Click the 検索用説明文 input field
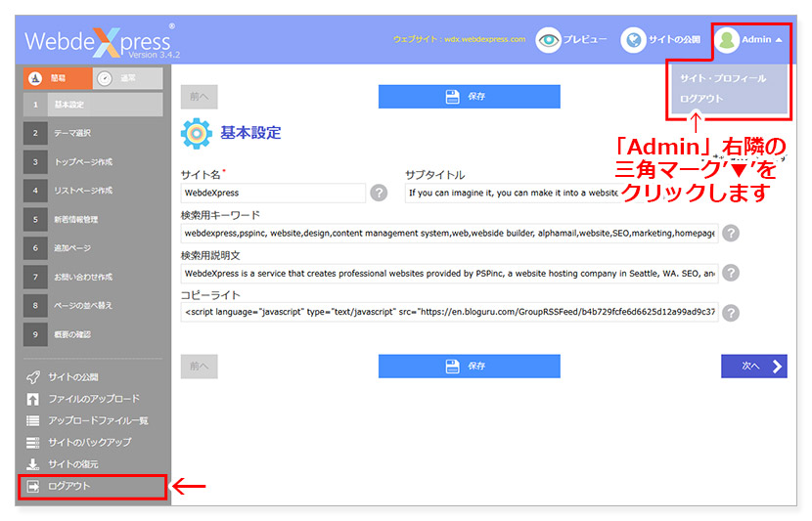The width and height of the screenshot is (812, 521). pos(449,273)
